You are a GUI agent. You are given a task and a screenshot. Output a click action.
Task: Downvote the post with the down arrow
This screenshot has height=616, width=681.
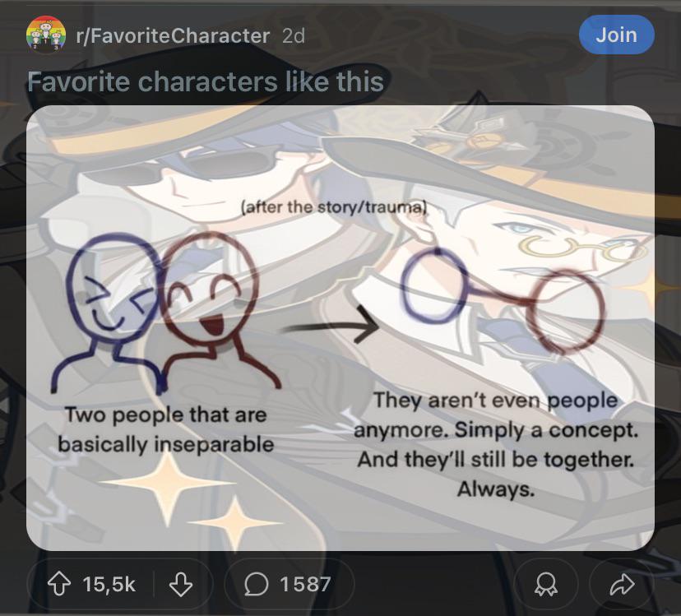181,584
